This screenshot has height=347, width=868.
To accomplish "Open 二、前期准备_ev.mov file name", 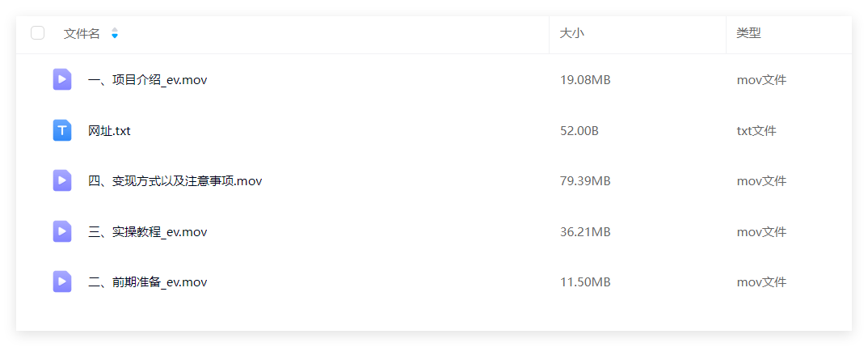I will coord(148,282).
